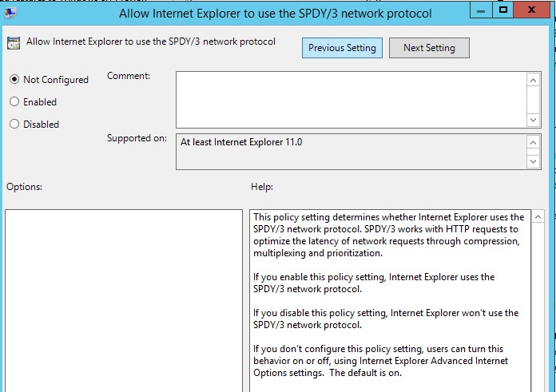Set the policy to Disabled
The image size is (556, 392).
coord(14,125)
